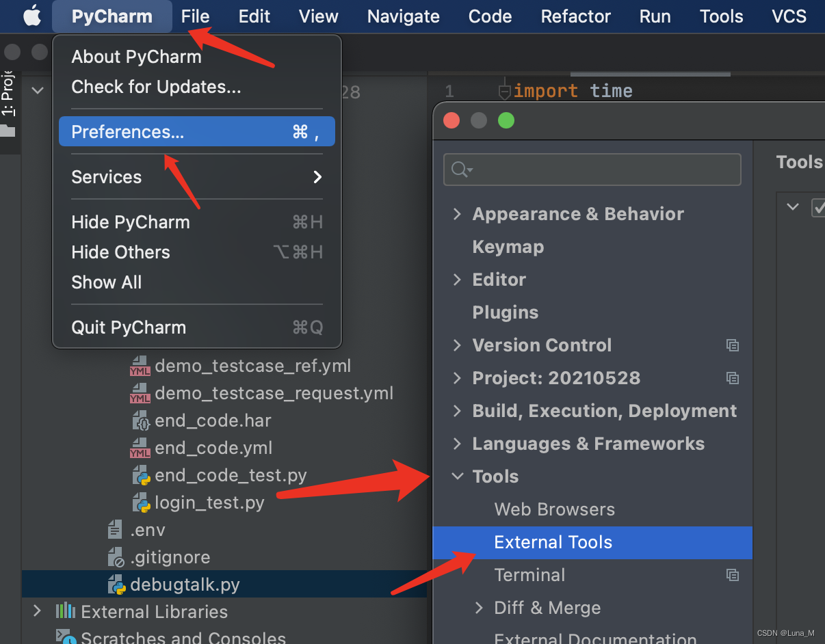Viewport: 825px width, 644px height.
Task: Click the HAR file icon of end_code.har
Action: point(141,420)
